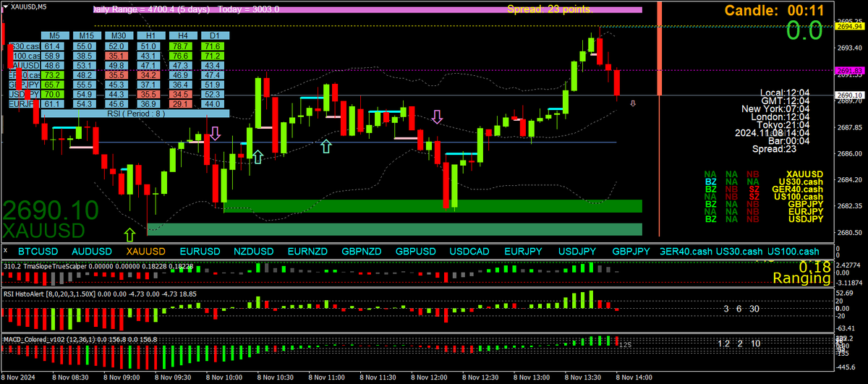This screenshot has height=384, width=868.
Task: Select EURJPY in the symbol bar
Action: click(x=524, y=251)
